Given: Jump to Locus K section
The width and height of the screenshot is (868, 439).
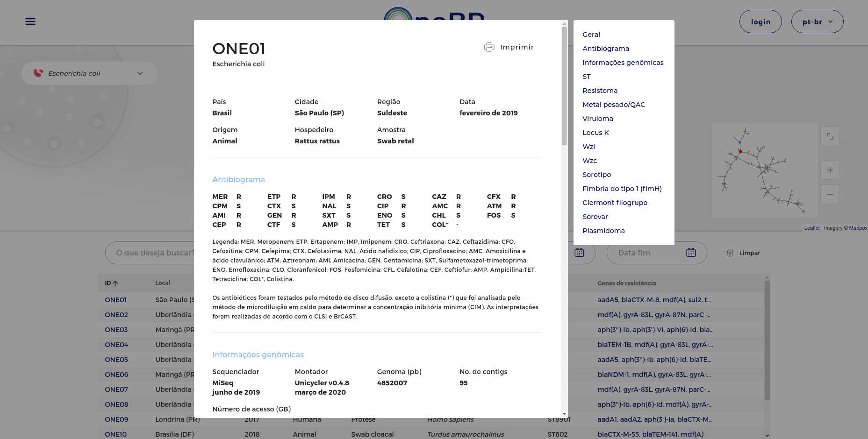Looking at the screenshot, I should [x=595, y=133].
